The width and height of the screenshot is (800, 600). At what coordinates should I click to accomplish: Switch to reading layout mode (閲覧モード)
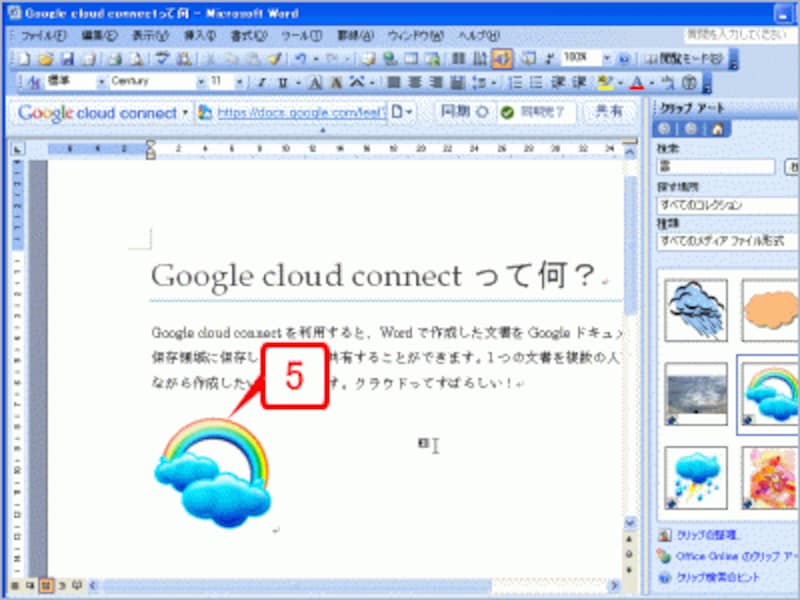tap(684, 59)
